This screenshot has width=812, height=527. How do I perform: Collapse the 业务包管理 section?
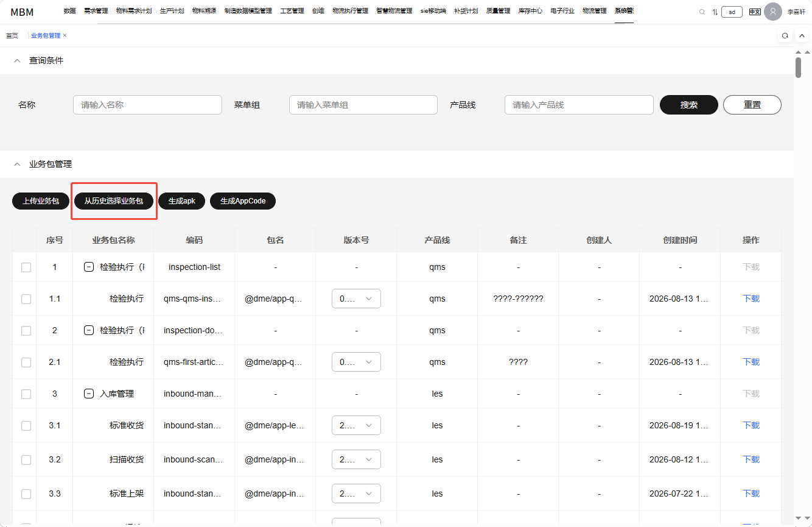coord(17,164)
